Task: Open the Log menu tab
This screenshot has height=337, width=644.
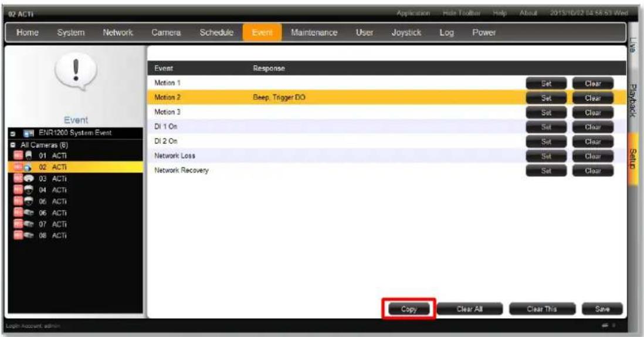Action: (x=446, y=32)
